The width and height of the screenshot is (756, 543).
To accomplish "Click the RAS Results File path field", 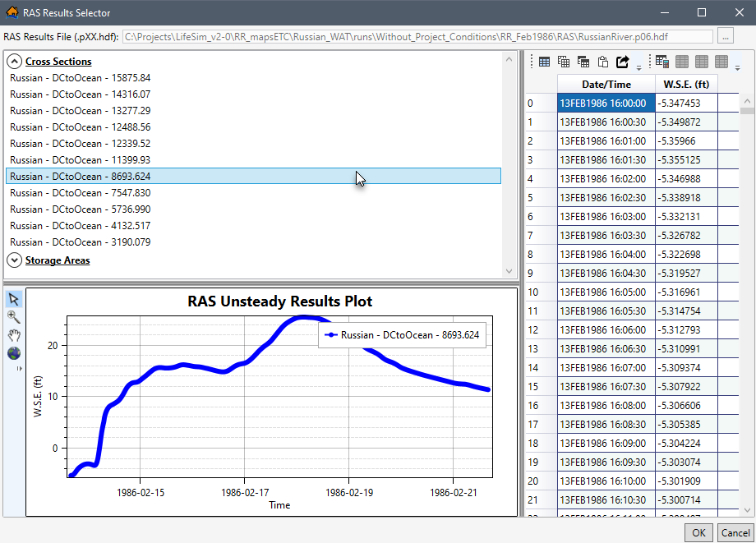I will click(x=411, y=36).
